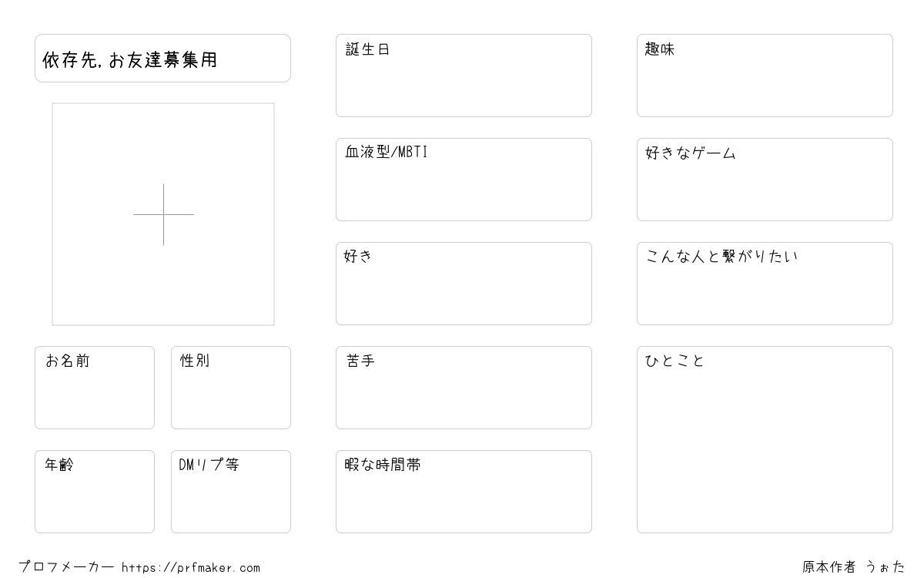Click the plus icon to add a photo

(x=163, y=214)
